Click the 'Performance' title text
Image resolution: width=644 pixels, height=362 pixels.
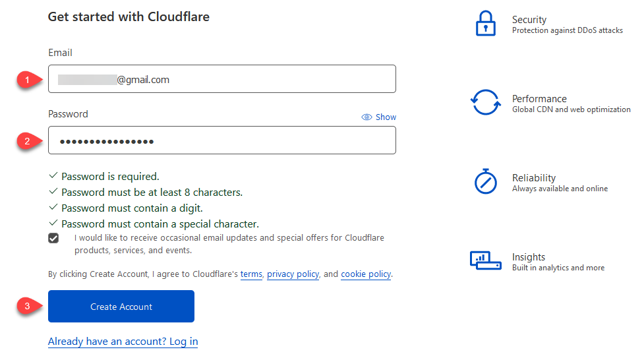[x=539, y=99]
